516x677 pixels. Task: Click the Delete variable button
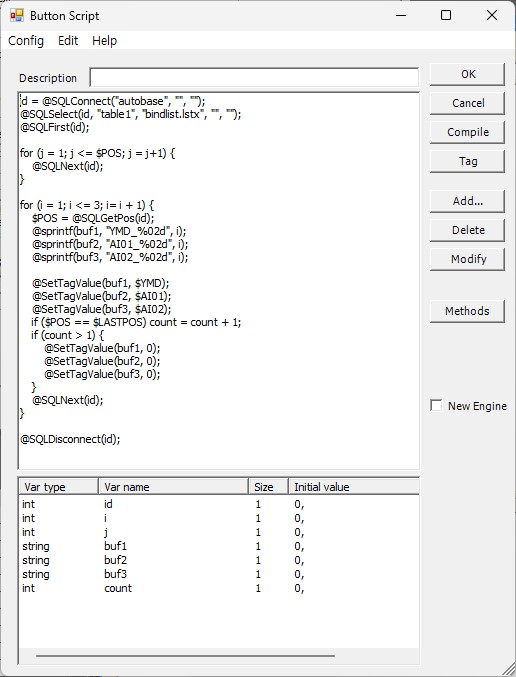(x=468, y=230)
